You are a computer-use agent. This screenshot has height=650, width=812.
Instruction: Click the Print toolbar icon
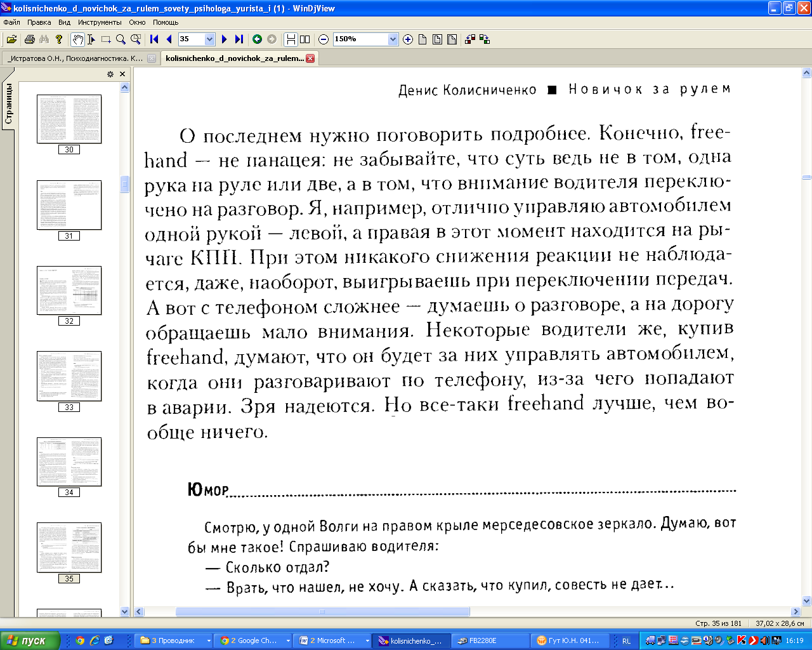tap(29, 39)
